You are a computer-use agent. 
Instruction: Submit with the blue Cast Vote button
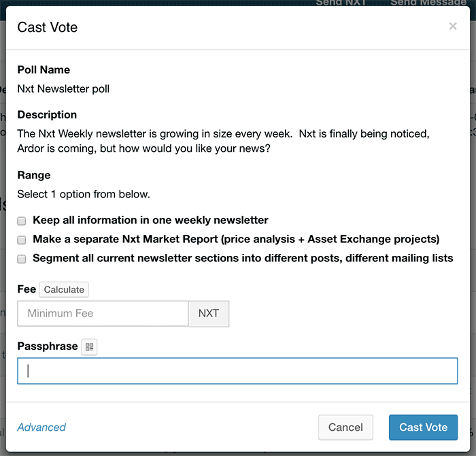coord(423,427)
